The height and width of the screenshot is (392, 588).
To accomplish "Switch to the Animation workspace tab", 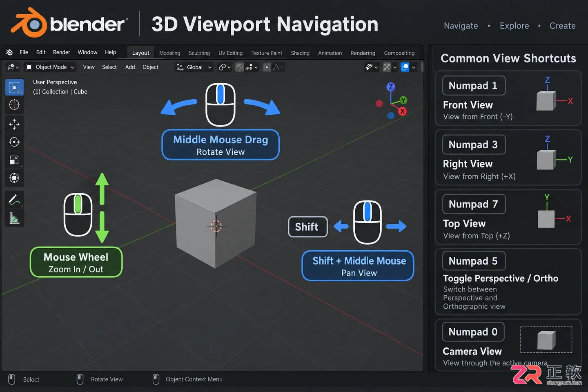I will 330,53.
